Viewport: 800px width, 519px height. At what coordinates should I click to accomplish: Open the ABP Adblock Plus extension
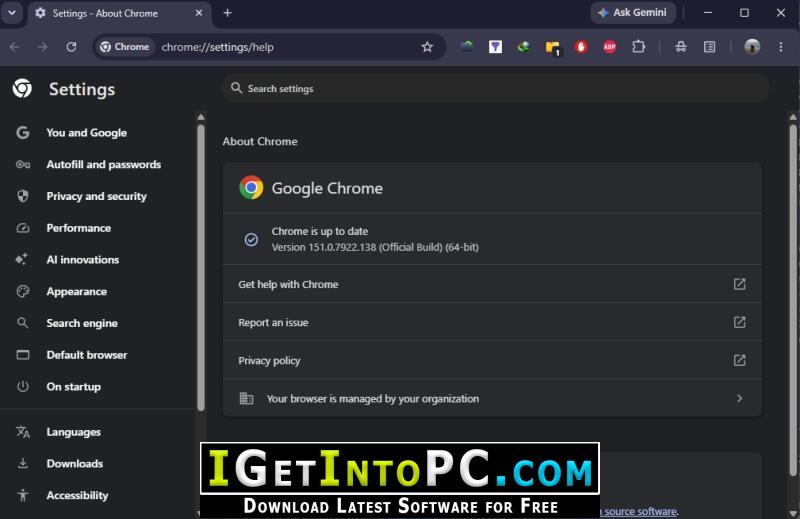pyautogui.click(x=610, y=47)
